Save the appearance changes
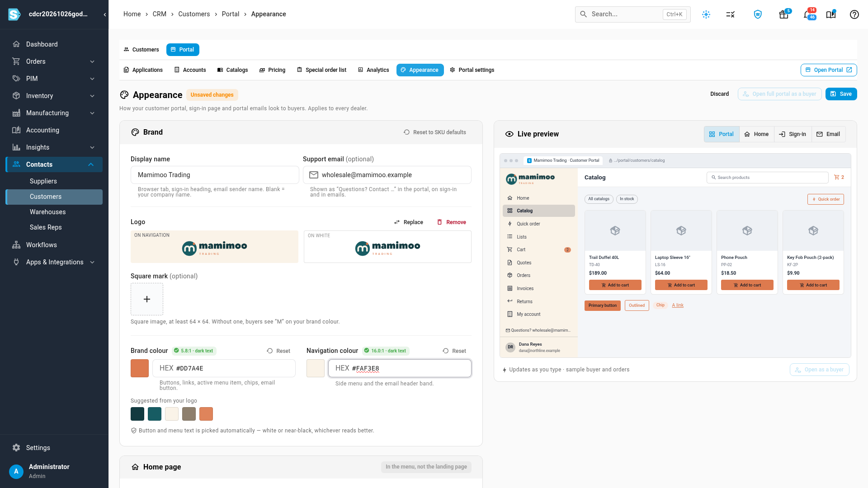Image resolution: width=868 pixels, height=488 pixels. pyautogui.click(x=841, y=94)
